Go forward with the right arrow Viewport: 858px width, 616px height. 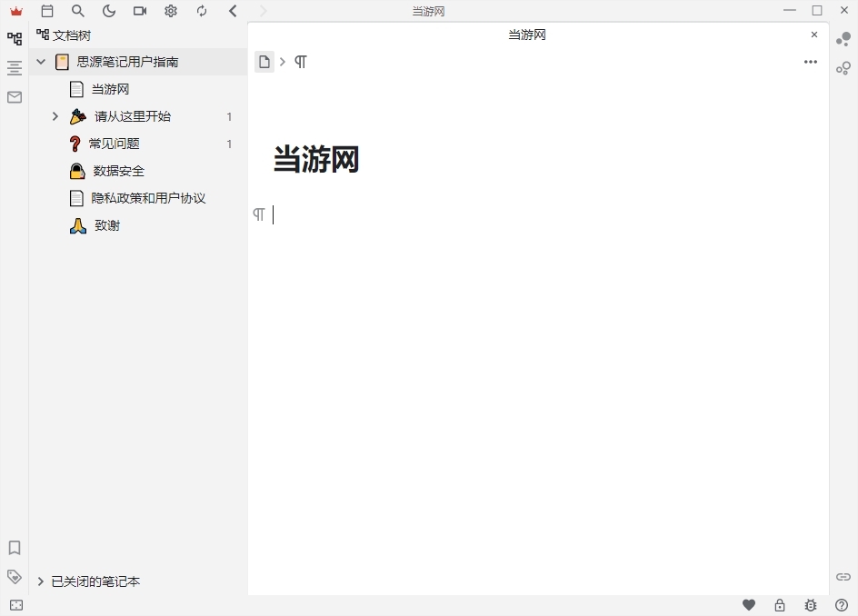264,11
